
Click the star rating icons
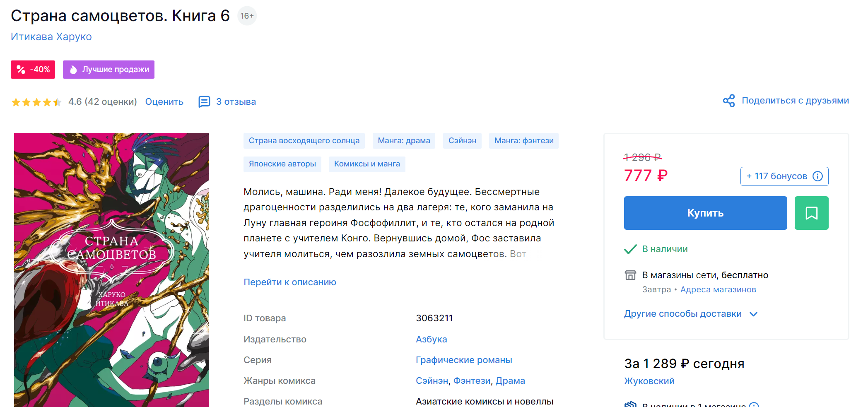[x=36, y=102]
